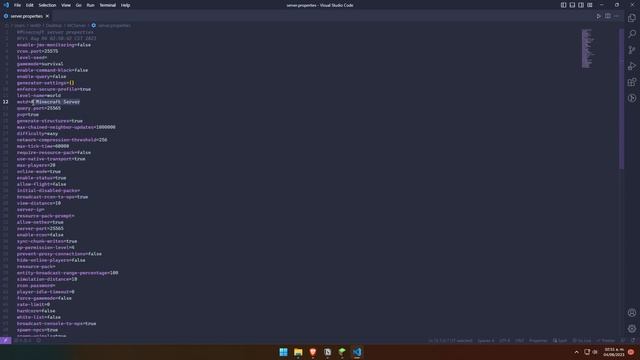Screen dimensions: 640x360
Task: Open the File menu
Action: (17, 5)
